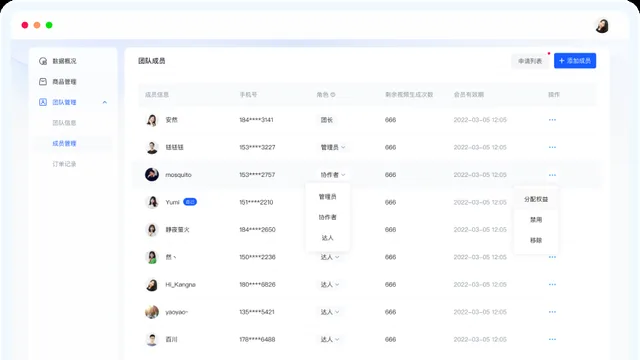This screenshot has height=360, width=640.
Task: Click the 成员信息 column header
Action: (x=157, y=95)
